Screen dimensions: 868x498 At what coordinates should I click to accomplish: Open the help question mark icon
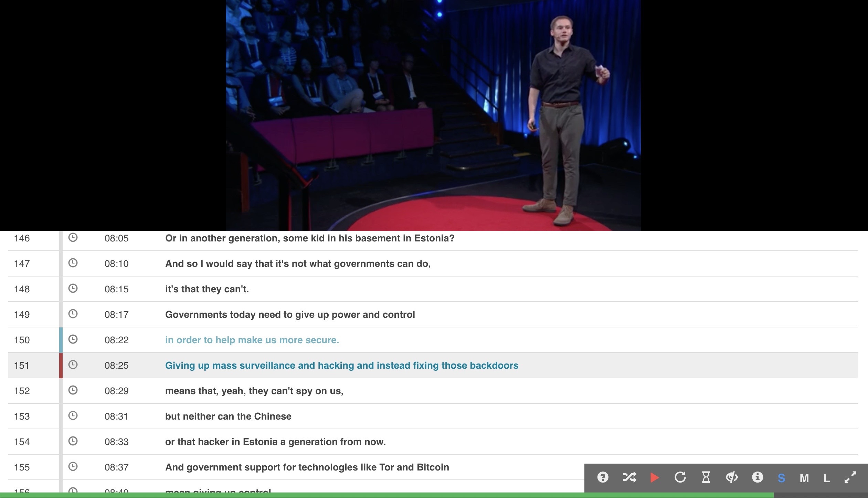point(603,477)
